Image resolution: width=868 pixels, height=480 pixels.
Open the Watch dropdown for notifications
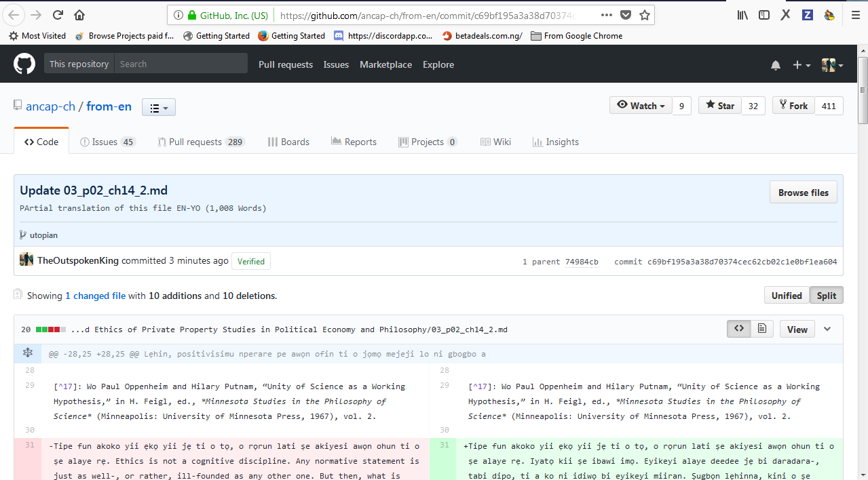(641, 106)
